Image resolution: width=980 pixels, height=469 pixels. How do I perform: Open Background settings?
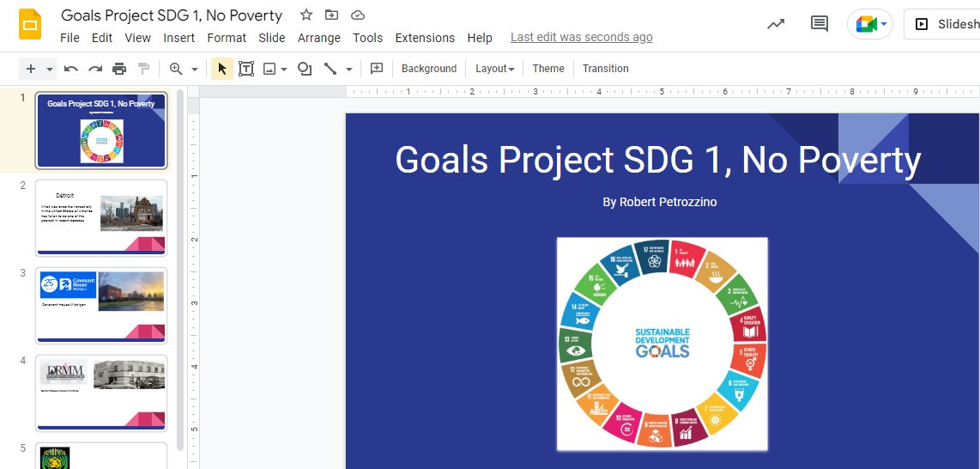coord(429,69)
